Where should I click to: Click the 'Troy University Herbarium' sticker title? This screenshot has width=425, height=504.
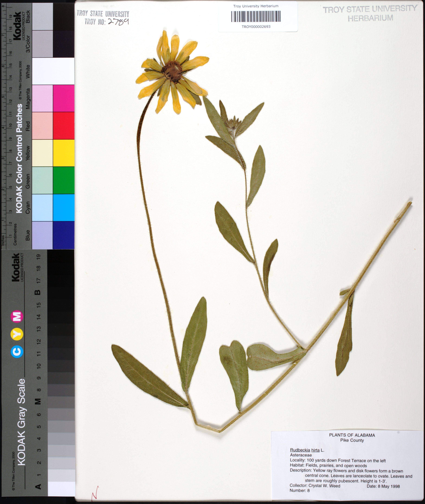[x=256, y=6]
